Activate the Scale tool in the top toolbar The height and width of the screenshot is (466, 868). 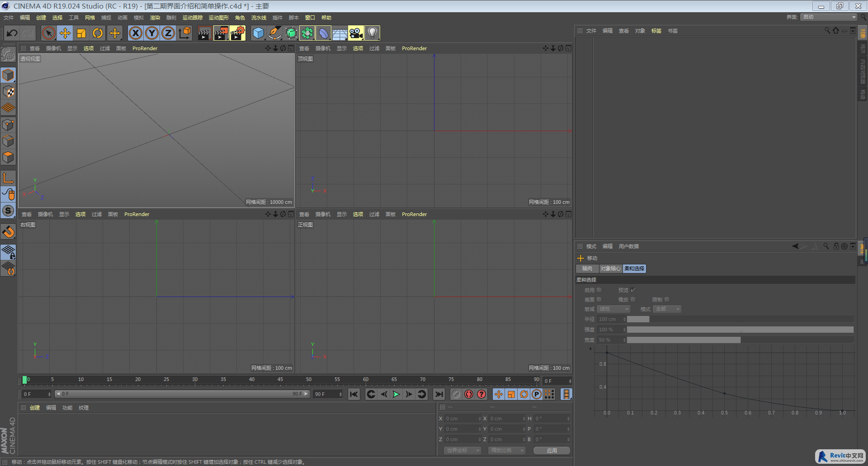pos(81,33)
